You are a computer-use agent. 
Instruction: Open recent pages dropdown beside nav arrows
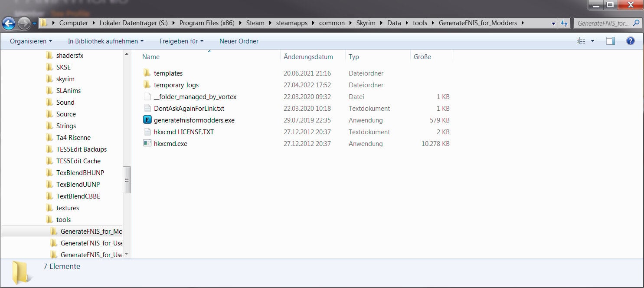coord(35,23)
